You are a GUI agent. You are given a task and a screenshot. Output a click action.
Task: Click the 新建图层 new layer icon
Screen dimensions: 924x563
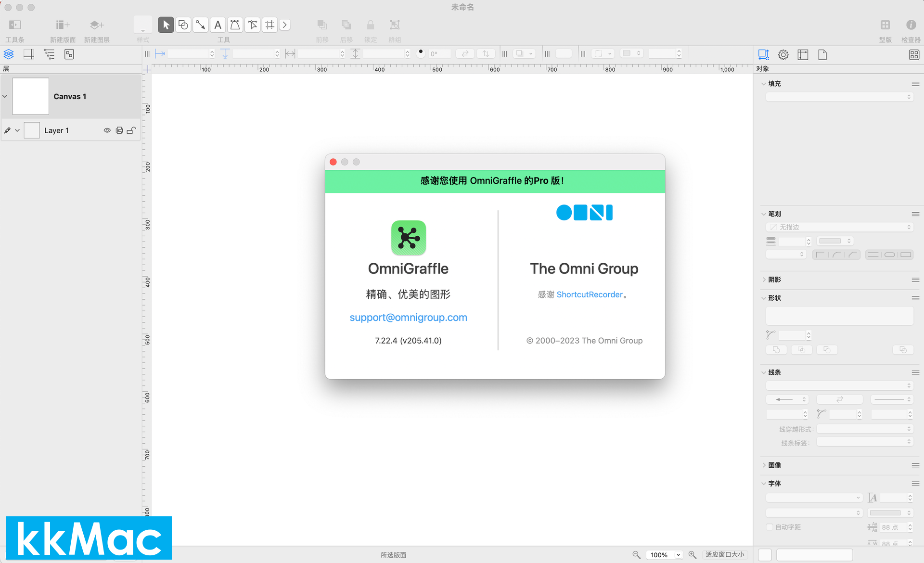click(x=97, y=25)
